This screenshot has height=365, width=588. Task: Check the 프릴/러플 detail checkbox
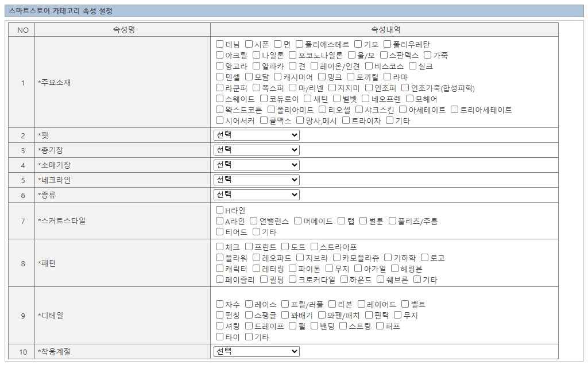coord(286,304)
